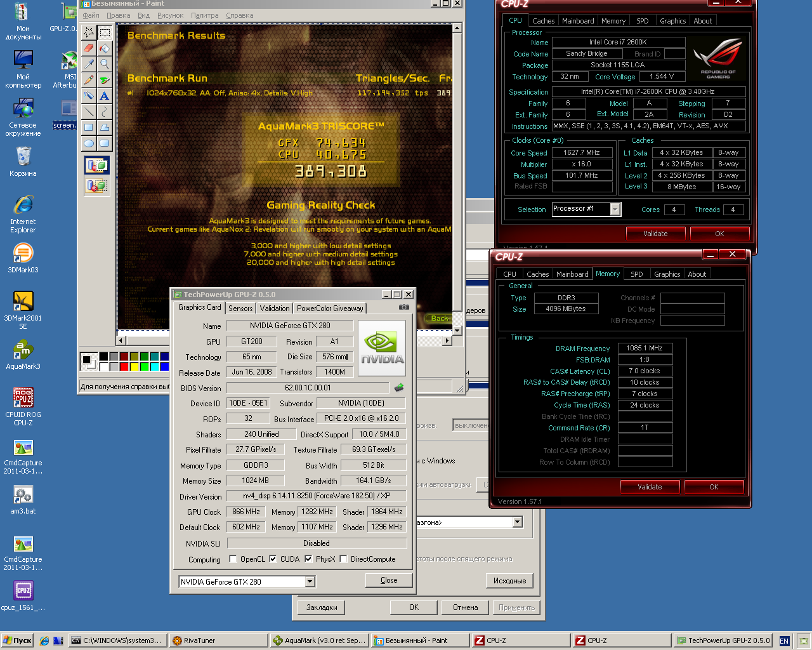Click the Back button in AquaMark results image
Screen dimensions: 812x650
[x=440, y=318]
